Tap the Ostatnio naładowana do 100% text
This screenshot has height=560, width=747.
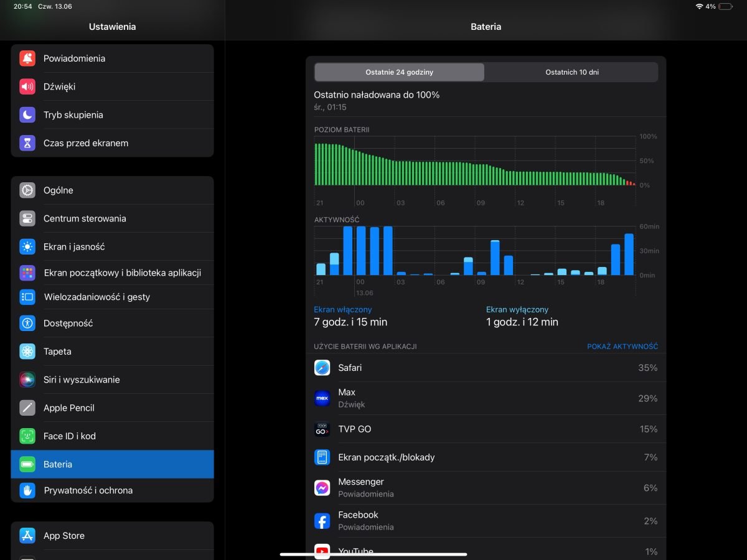[x=377, y=95]
